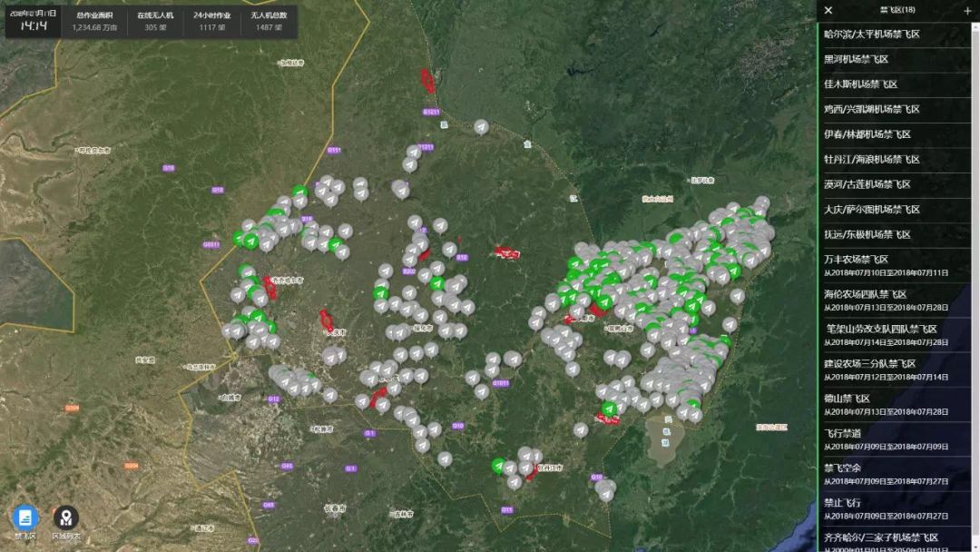Select the G1211 highway badge on map
The width and height of the screenshot is (980, 552).
click(431, 112)
